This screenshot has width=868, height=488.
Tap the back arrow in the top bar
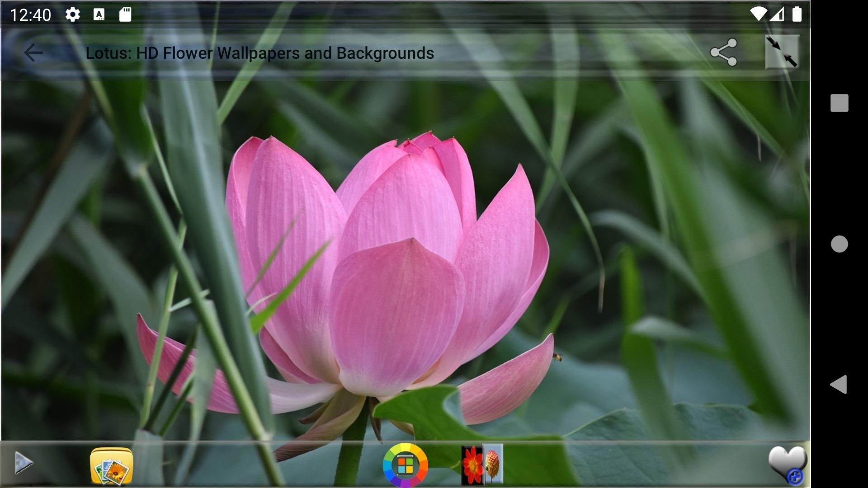[x=33, y=53]
